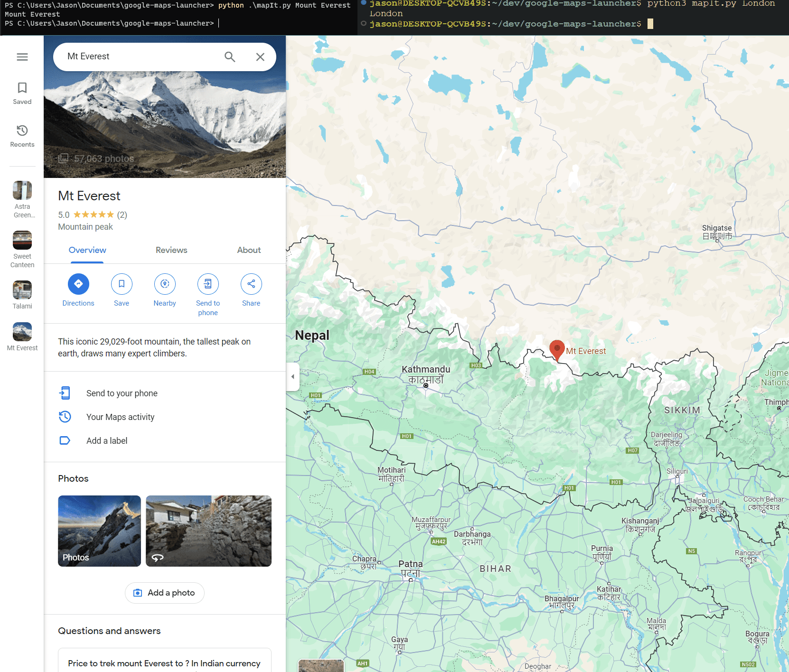The width and height of the screenshot is (789, 672).
Task: Open the hamburger menu in Google Maps
Action: [x=22, y=57]
